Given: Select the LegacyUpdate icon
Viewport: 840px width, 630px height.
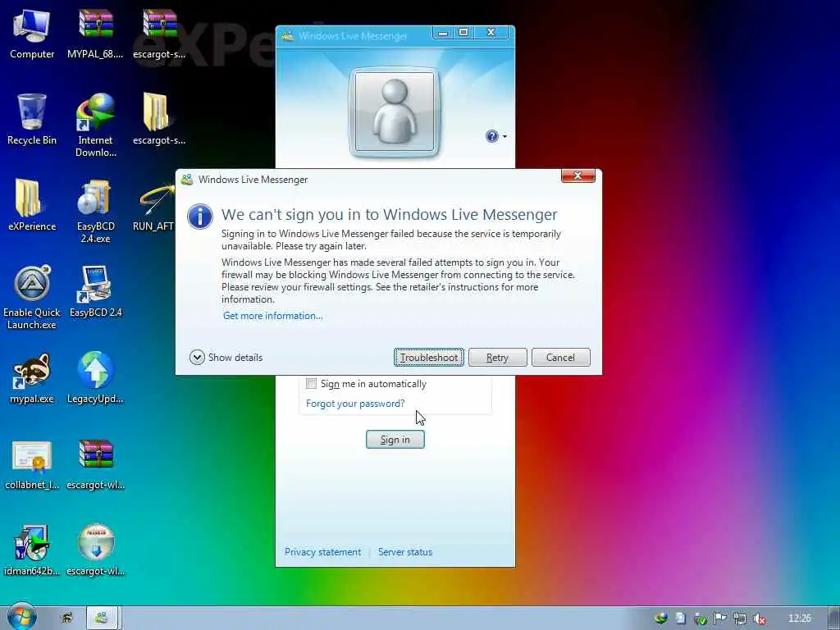Looking at the screenshot, I should click(95, 378).
